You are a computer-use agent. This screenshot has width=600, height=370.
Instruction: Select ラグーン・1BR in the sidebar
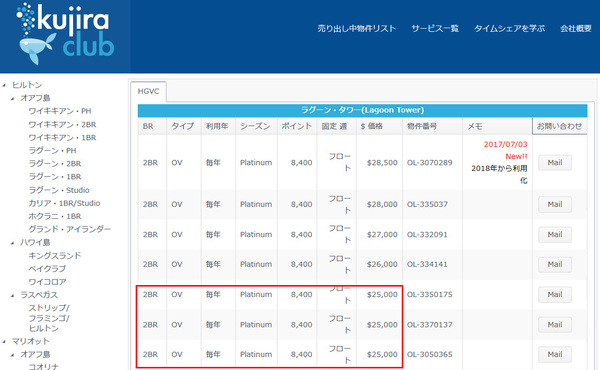click(55, 176)
